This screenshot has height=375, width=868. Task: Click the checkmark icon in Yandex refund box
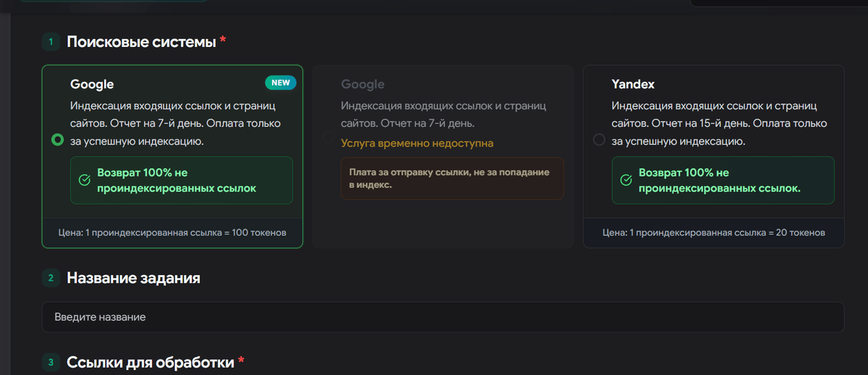(626, 180)
